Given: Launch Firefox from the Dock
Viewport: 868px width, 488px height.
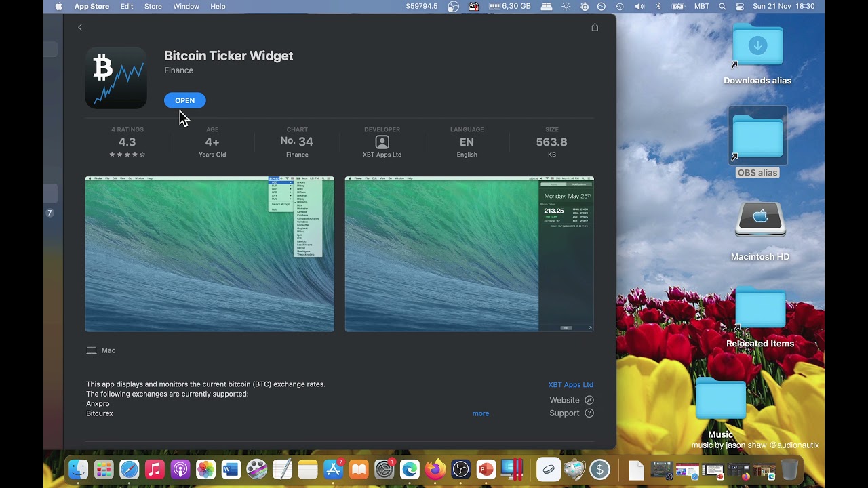Looking at the screenshot, I should 435,469.
